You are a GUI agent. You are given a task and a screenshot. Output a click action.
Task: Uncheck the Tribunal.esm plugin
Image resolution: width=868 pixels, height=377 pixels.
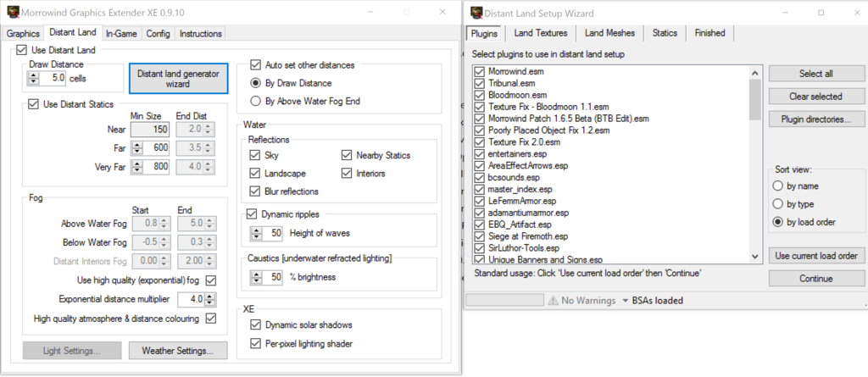tap(480, 84)
